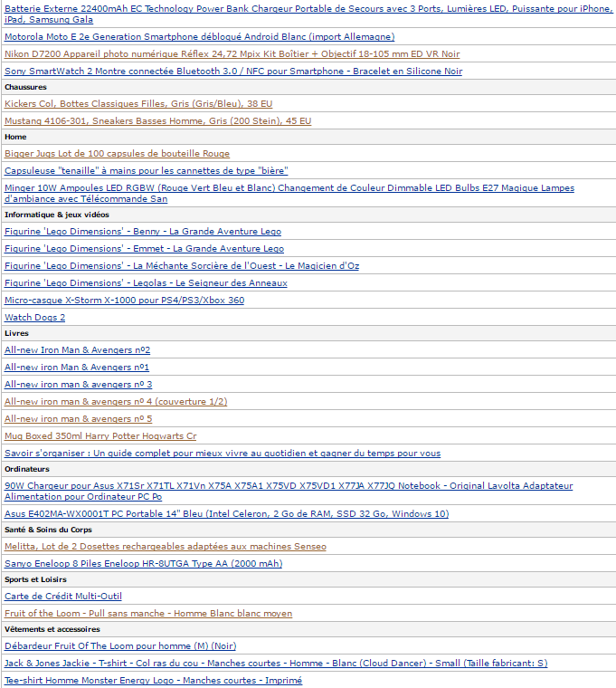The height and width of the screenshot is (688, 616).
Task: Select the Chaussures category header
Action: 25,87
